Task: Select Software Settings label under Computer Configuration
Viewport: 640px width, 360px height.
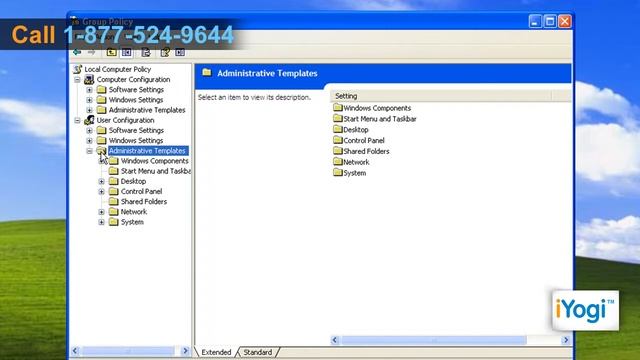Action: point(136,89)
